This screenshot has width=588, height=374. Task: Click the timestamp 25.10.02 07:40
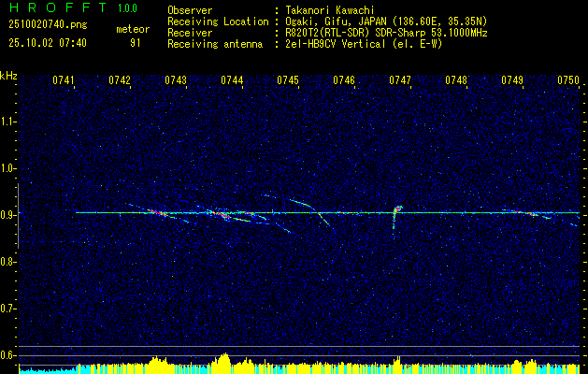pyautogui.click(x=48, y=43)
